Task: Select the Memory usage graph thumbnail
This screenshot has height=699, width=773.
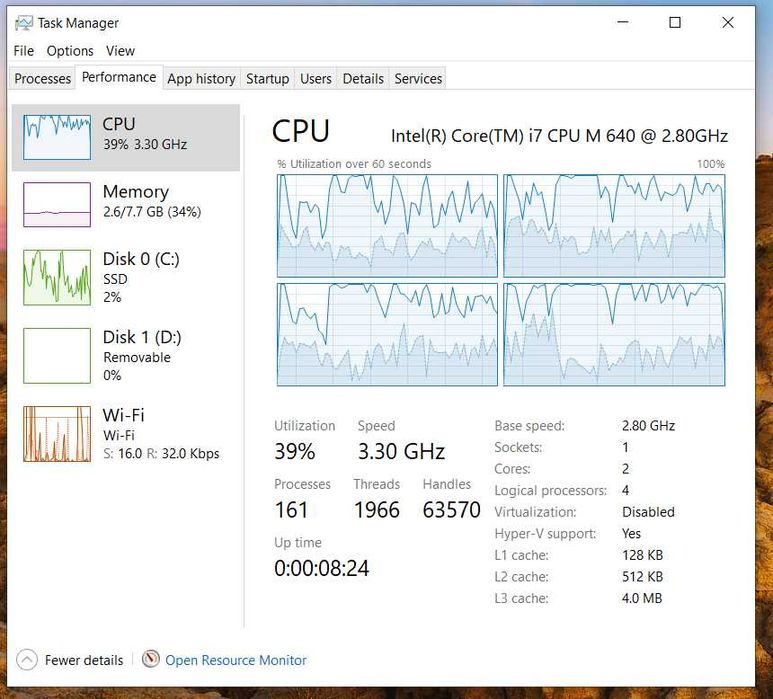Action: (x=57, y=204)
